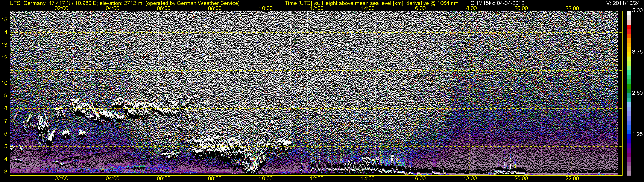Click the "4." height axis label
The height and width of the screenshot is (182, 644).
click(x=6, y=159)
